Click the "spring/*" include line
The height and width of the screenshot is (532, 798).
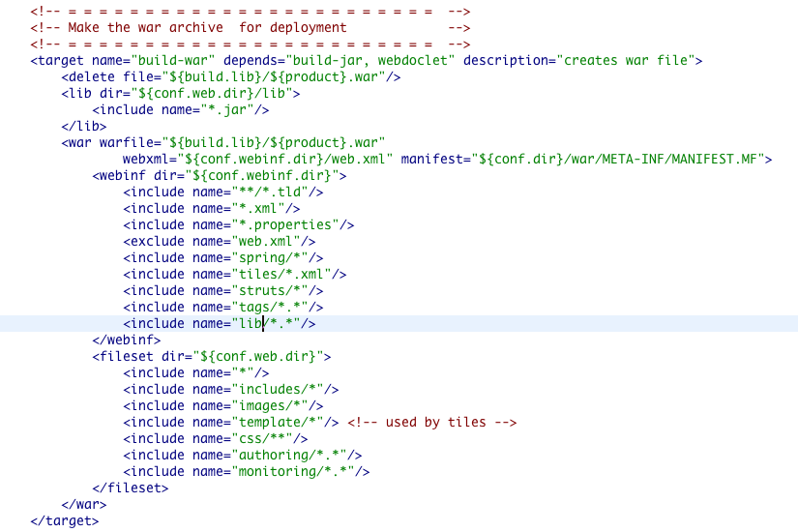222,257
